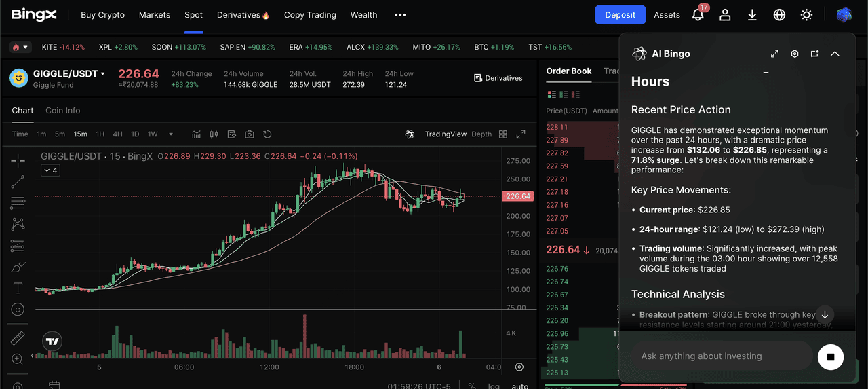Select the 5m interval
Viewport: 868px width, 389px height.
tap(60, 134)
